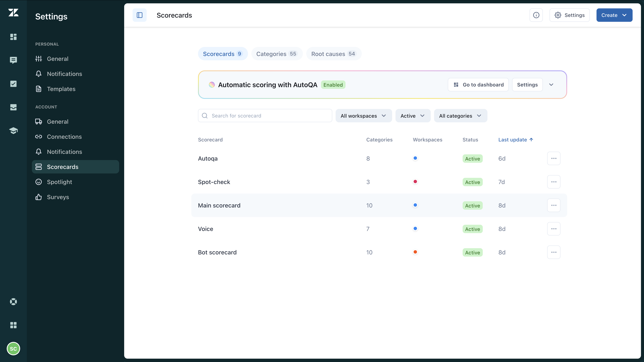
Task: Open Account General settings
Action: [x=75, y=122]
